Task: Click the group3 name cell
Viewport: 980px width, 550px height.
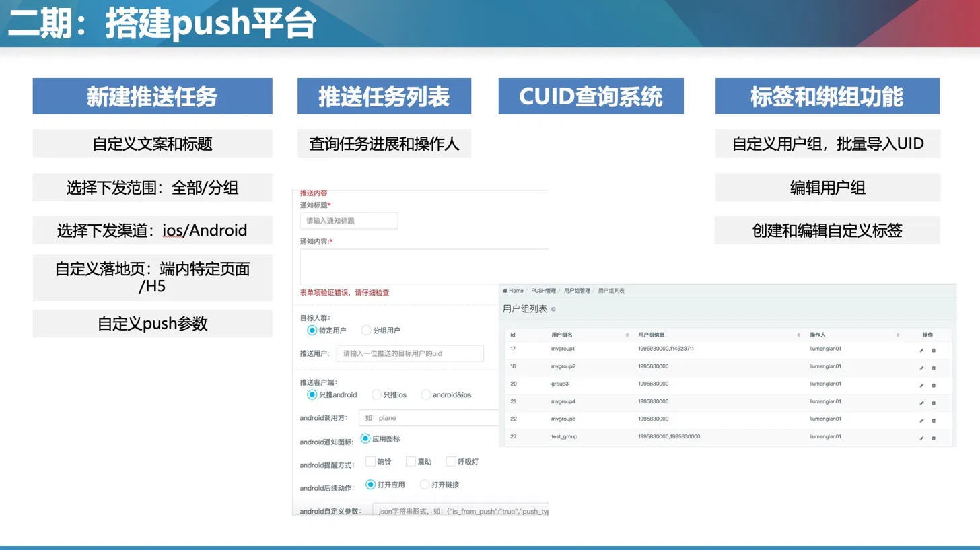Action: point(560,384)
